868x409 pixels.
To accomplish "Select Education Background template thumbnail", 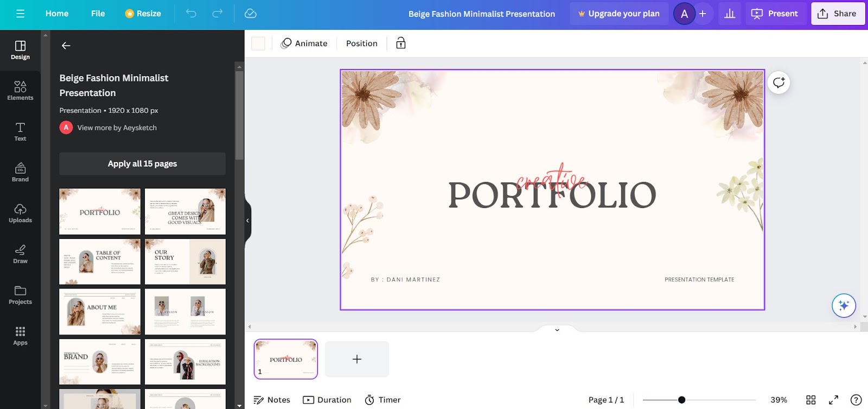I will pyautogui.click(x=185, y=362).
